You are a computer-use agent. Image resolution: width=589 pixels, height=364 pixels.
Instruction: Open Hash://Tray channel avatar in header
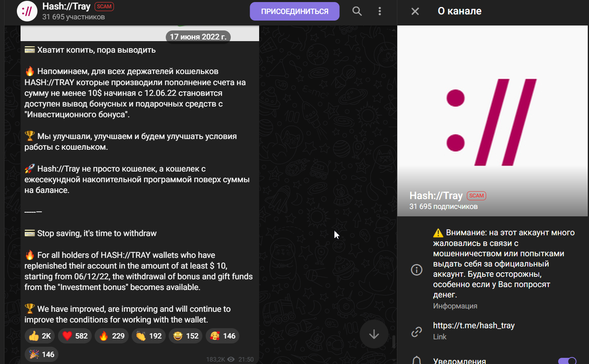27,11
